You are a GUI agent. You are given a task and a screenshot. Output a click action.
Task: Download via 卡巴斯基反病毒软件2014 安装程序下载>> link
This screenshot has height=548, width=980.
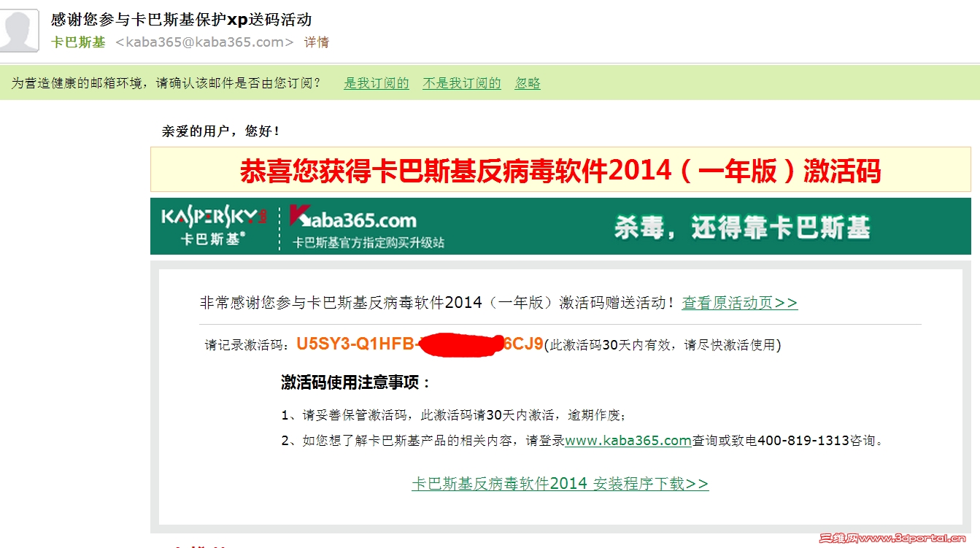560,484
